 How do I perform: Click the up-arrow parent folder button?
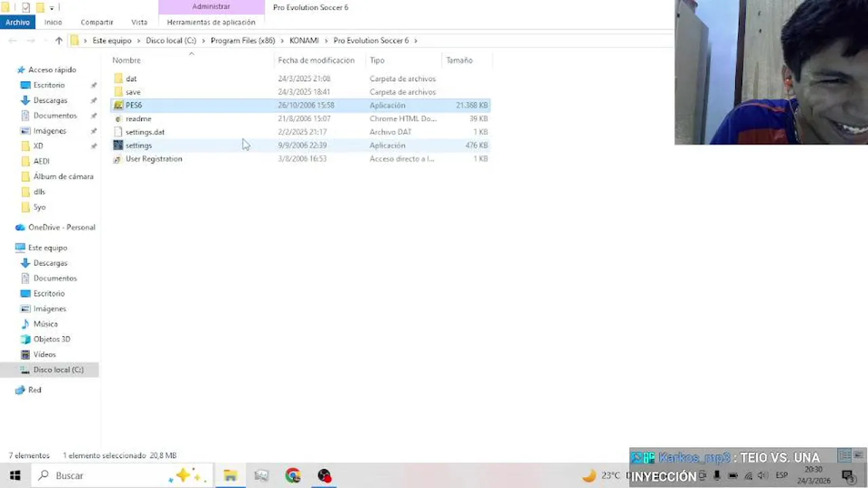[59, 41]
